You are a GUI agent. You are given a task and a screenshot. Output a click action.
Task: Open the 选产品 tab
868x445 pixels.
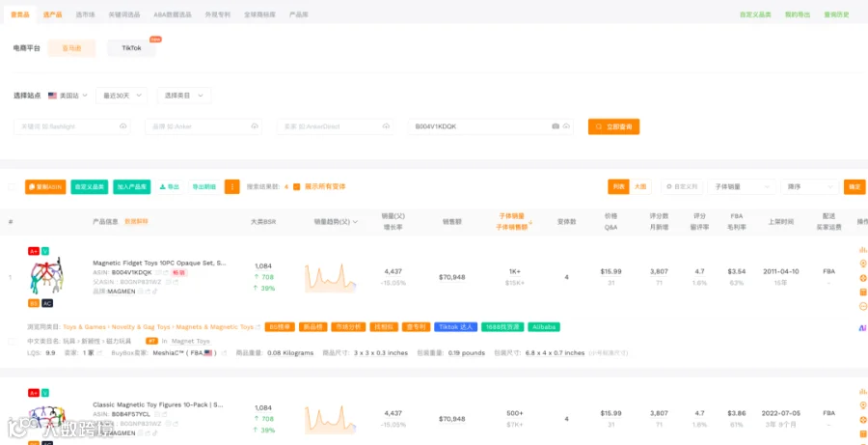tap(53, 15)
